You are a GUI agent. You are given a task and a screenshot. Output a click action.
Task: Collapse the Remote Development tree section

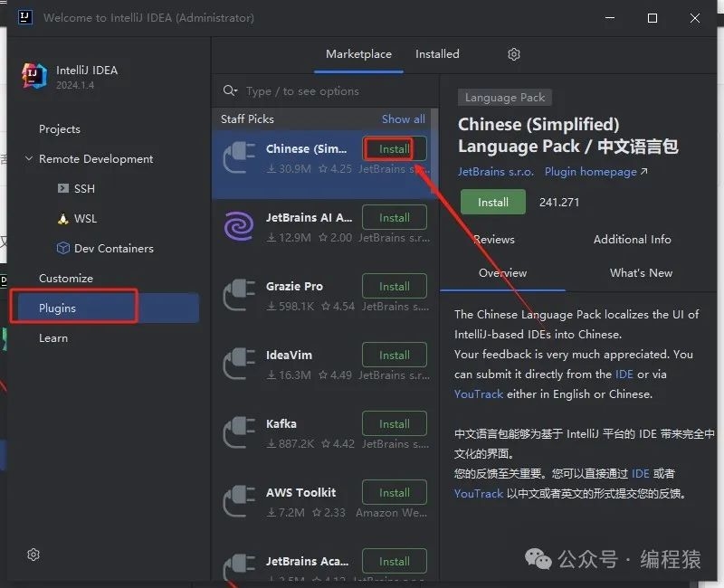point(27,159)
